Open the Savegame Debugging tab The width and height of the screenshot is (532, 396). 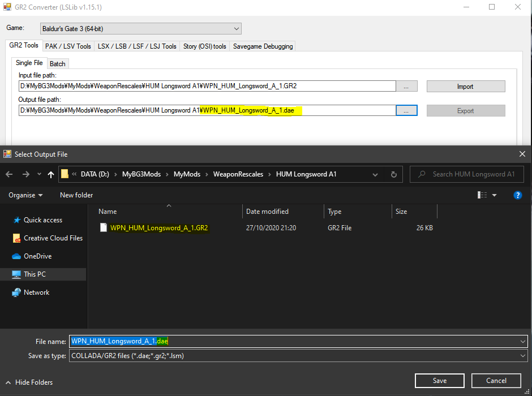(x=263, y=46)
